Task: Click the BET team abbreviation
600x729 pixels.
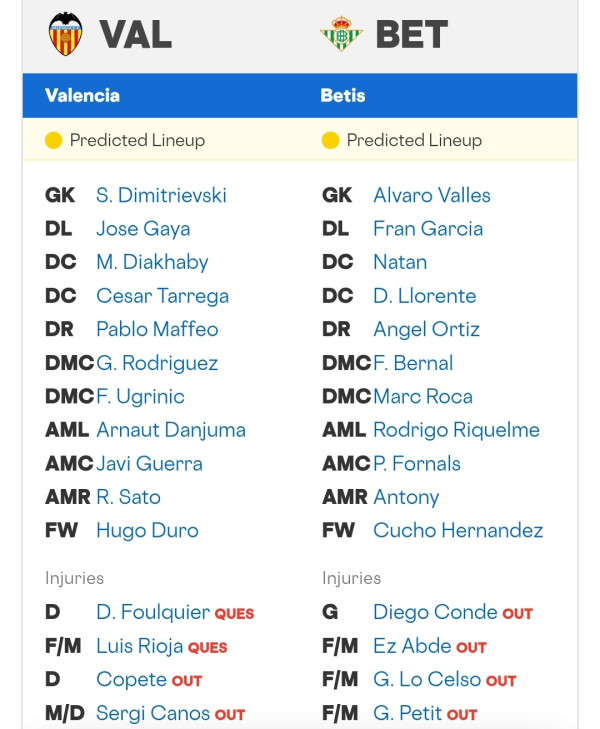Action: [x=412, y=34]
